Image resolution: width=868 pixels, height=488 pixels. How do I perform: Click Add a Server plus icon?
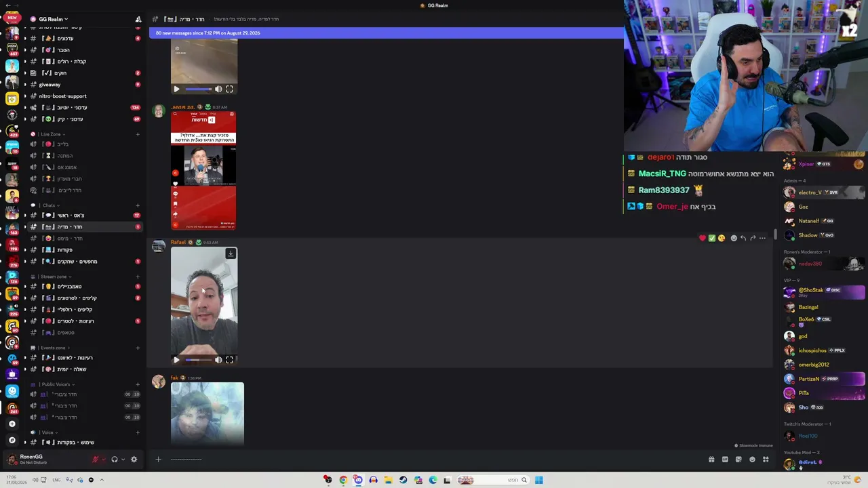point(12,424)
